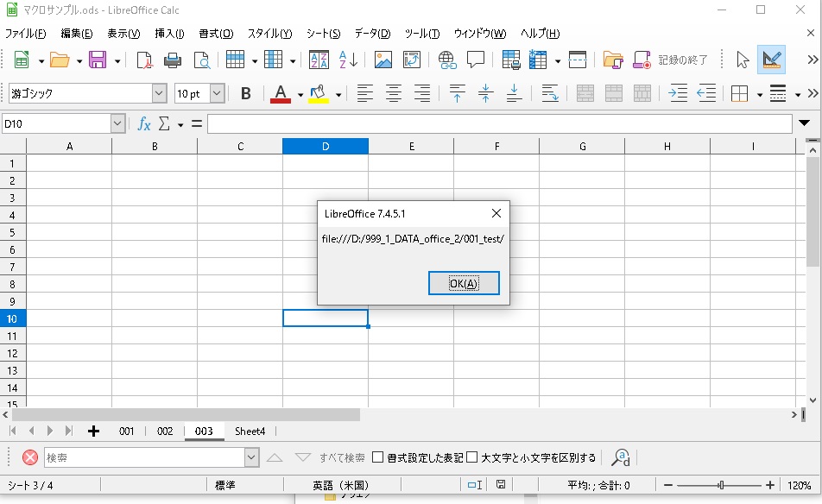The height and width of the screenshot is (504, 822).
Task: Apply the yellow highlighting color
Action: [x=319, y=94]
